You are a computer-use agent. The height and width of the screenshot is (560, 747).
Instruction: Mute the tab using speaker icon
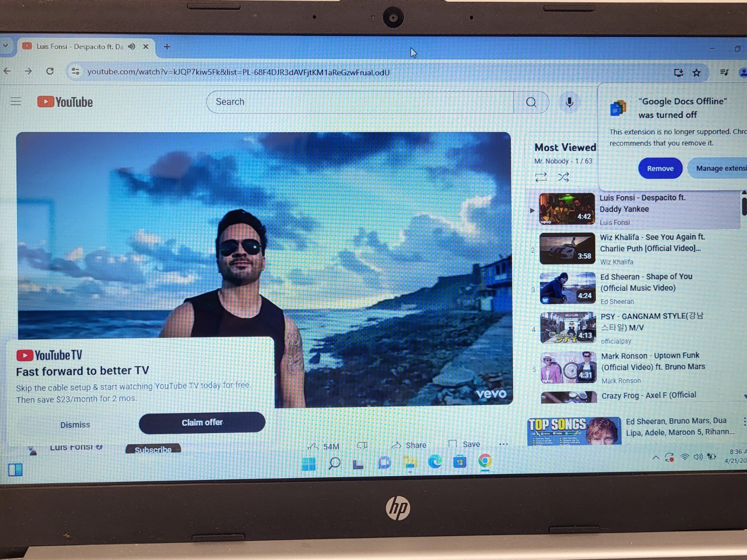coord(132,46)
